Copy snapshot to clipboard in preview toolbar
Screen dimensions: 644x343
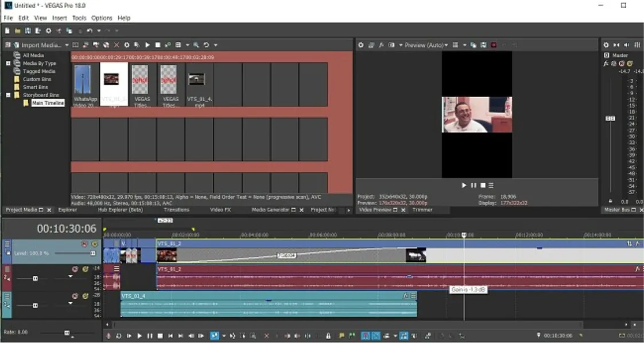pos(474,45)
